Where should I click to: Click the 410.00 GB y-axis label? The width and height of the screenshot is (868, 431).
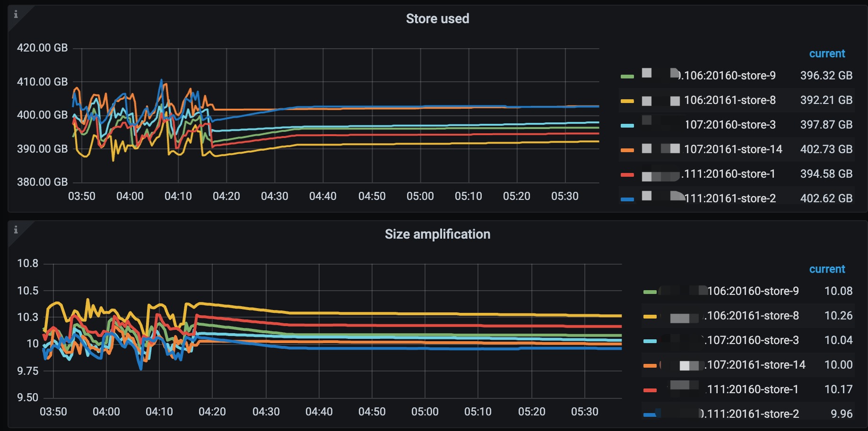[x=43, y=82]
